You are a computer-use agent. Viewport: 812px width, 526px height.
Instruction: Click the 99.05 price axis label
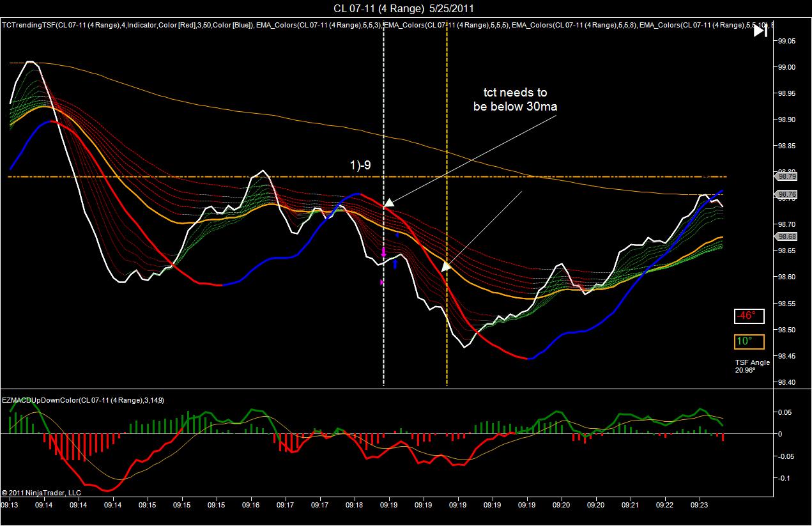click(786, 41)
